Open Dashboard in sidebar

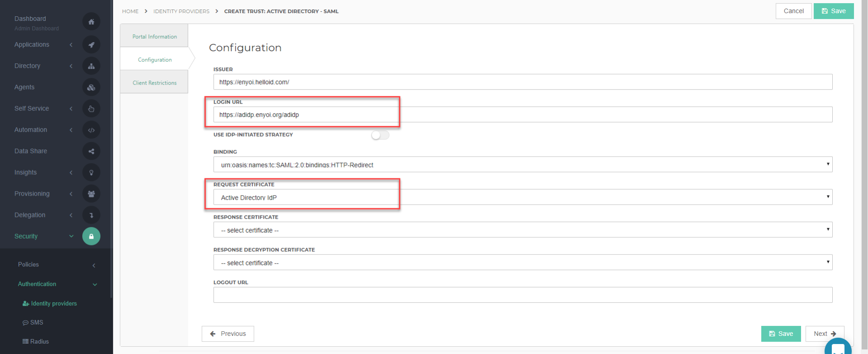pyautogui.click(x=30, y=19)
